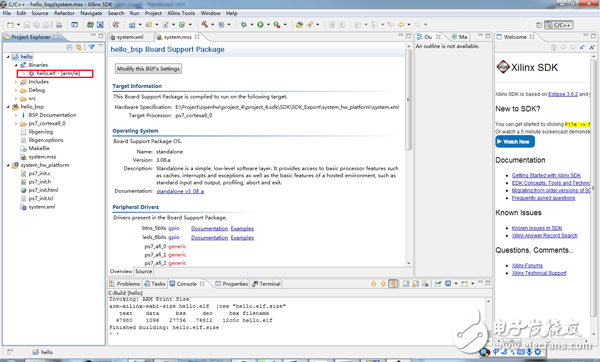Select hello.elf in the Binaries folder
The width and height of the screenshot is (600, 362).
[x=58, y=73]
